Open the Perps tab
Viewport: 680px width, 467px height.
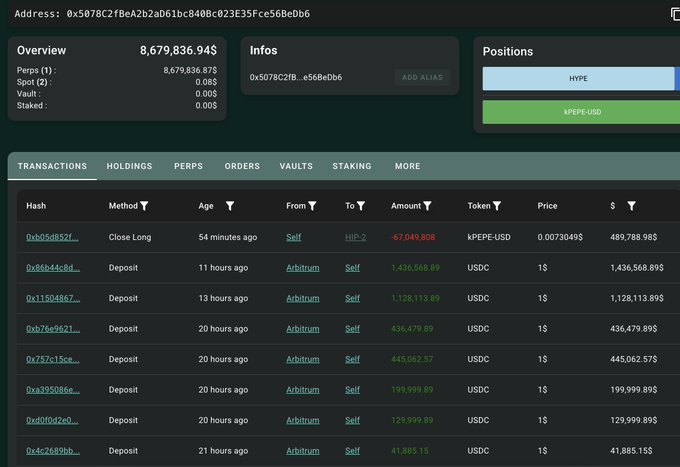click(188, 166)
